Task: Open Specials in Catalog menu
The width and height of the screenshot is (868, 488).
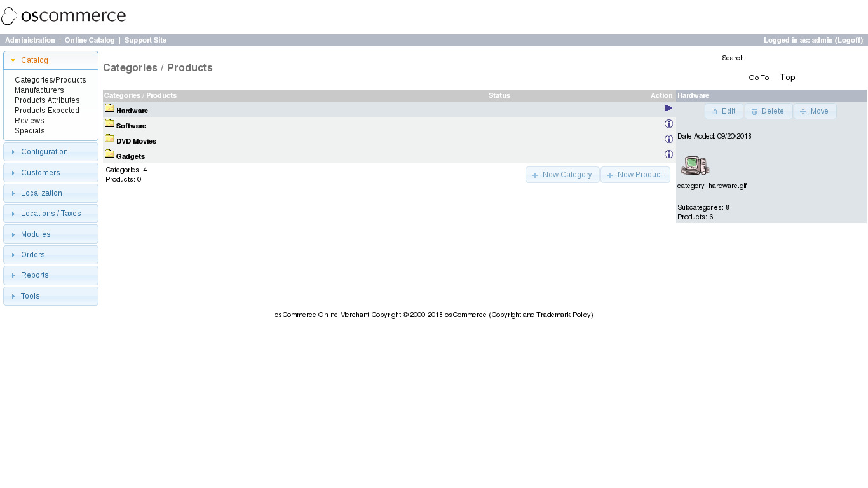Action: click(30, 131)
